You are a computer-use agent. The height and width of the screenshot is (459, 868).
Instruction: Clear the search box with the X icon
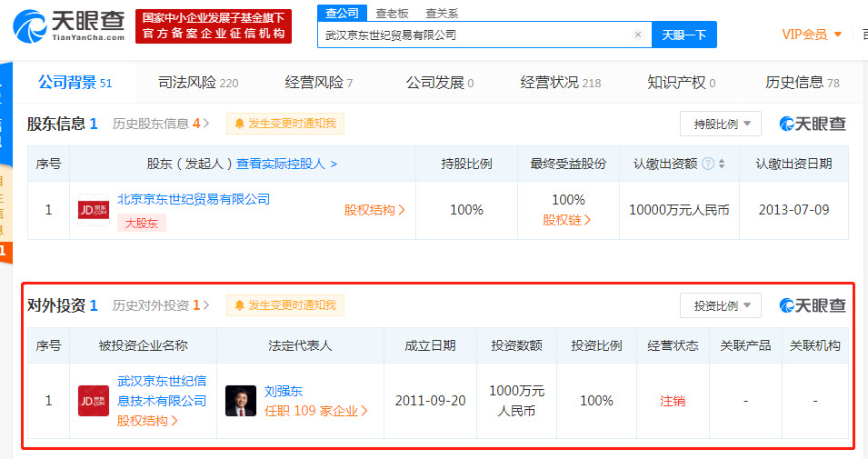point(638,35)
